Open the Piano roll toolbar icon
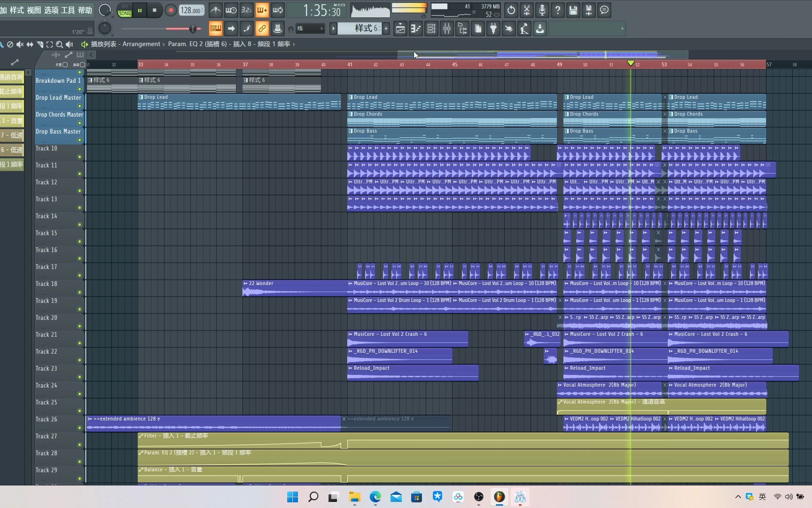 (x=415, y=28)
